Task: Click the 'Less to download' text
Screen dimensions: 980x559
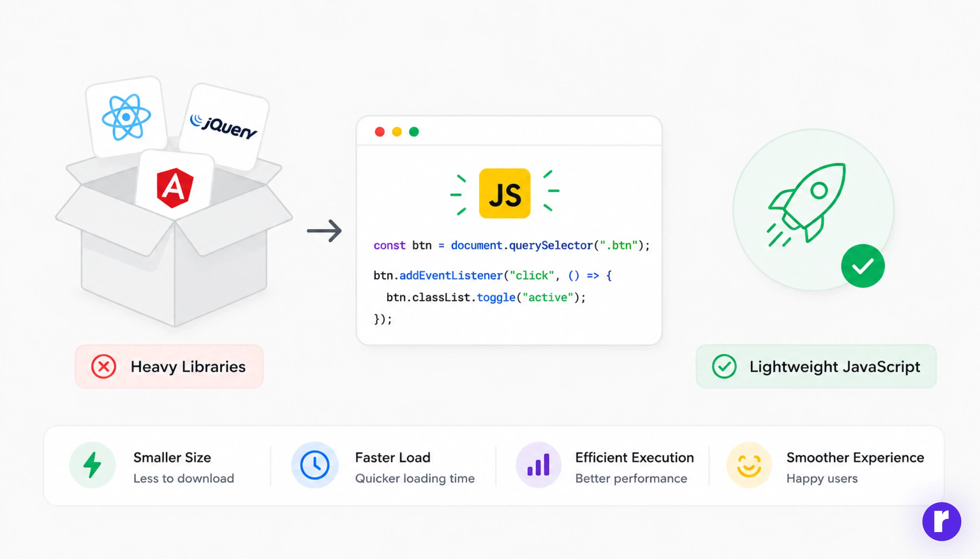Action: click(x=184, y=478)
